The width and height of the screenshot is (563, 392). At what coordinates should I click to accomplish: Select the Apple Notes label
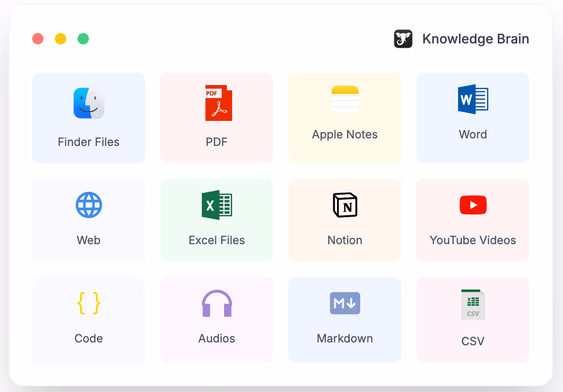[x=345, y=135]
